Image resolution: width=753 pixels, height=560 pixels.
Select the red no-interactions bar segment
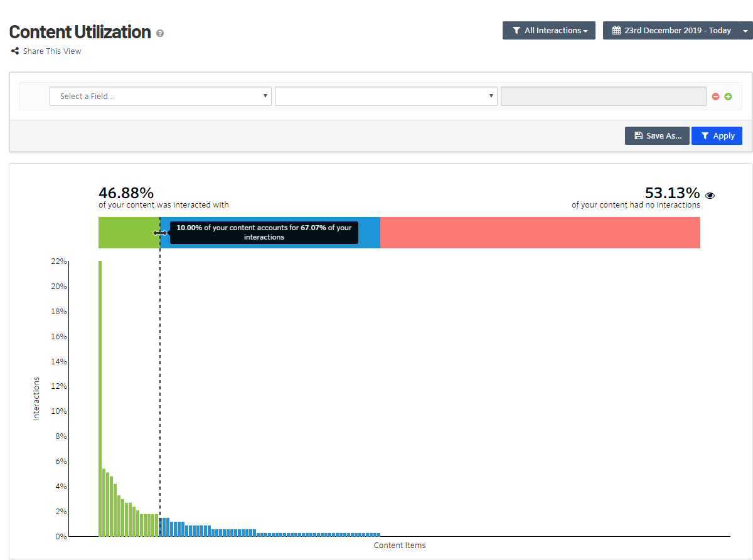tap(540, 233)
